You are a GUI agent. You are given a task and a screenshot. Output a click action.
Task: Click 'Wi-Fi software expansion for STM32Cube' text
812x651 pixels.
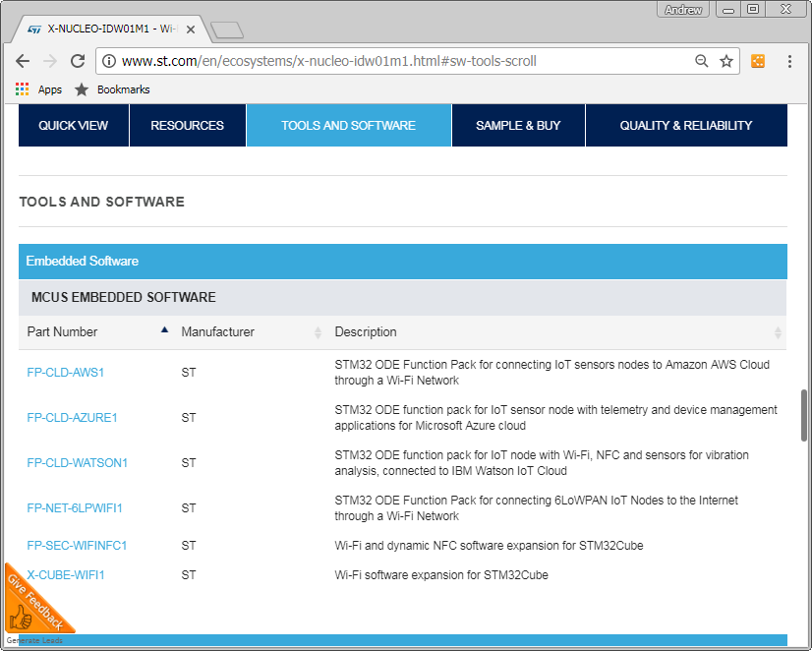click(441, 575)
